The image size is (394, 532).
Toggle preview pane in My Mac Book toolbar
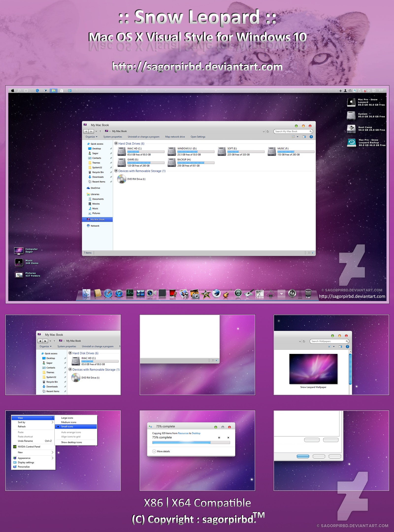point(304,137)
